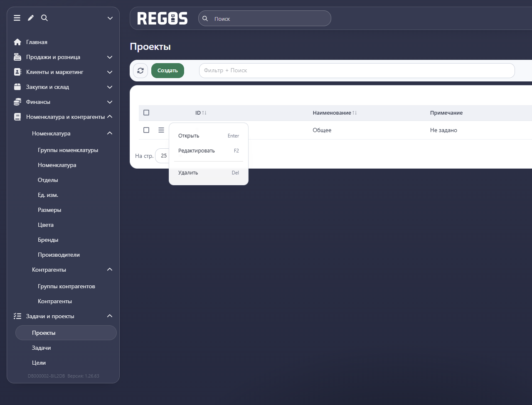The image size is (532, 405).
Task: Open the rows-per-page selector showing 25
Action: click(x=162, y=156)
